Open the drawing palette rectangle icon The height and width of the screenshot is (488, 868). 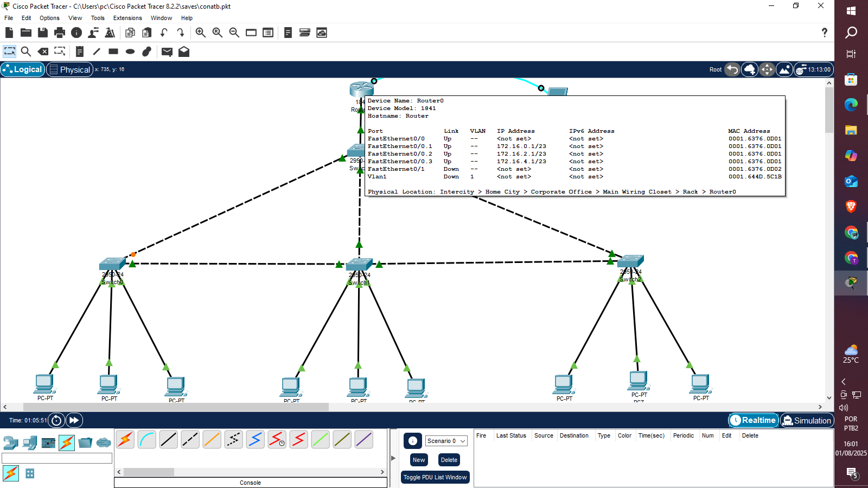(251, 33)
